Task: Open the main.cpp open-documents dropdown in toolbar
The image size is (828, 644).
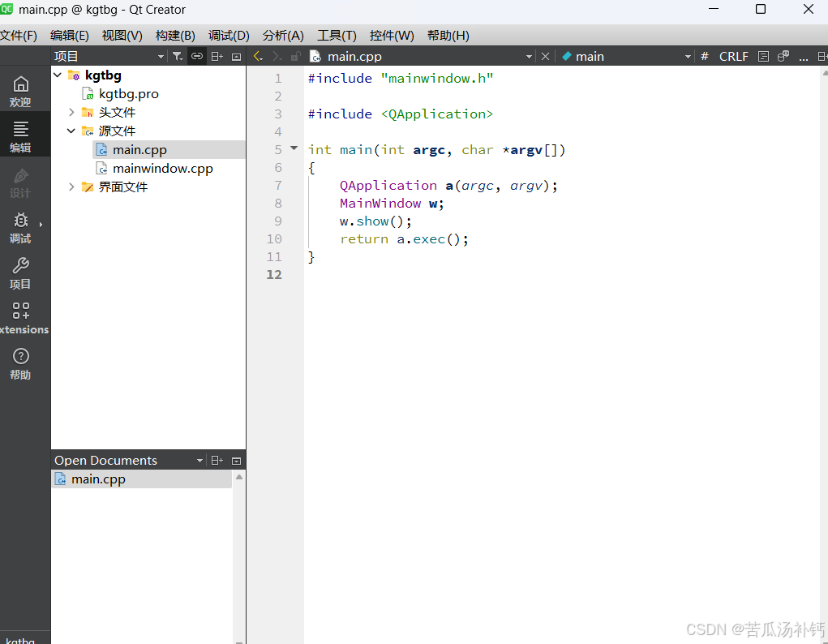Action: (x=529, y=57)
